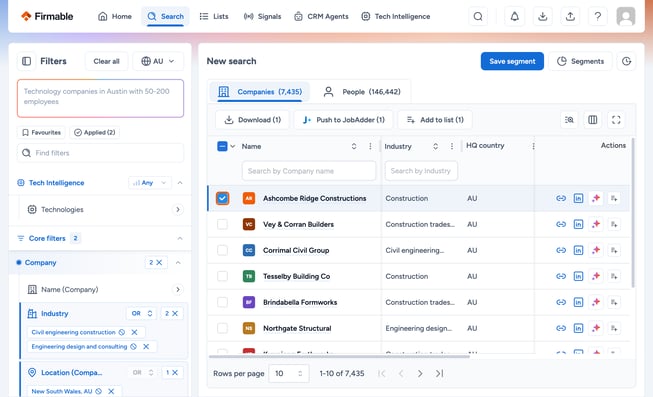Toggle Industry OR operator selector
This screenshot has width=653, height=397.
[141, 314]
